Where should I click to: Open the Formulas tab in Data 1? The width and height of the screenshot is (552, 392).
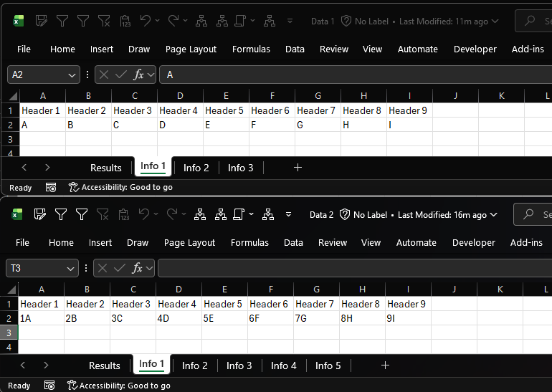(x=251, y=49)
